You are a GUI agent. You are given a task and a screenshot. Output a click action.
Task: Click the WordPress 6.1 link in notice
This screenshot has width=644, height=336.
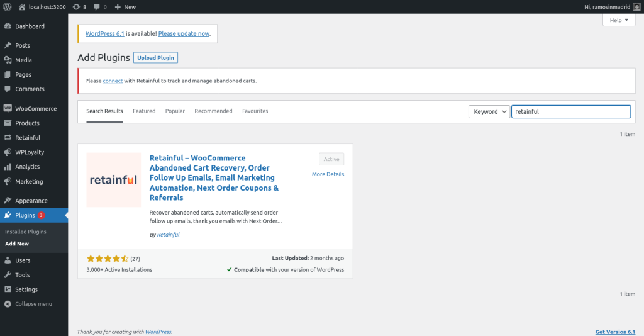coord(105,34)
